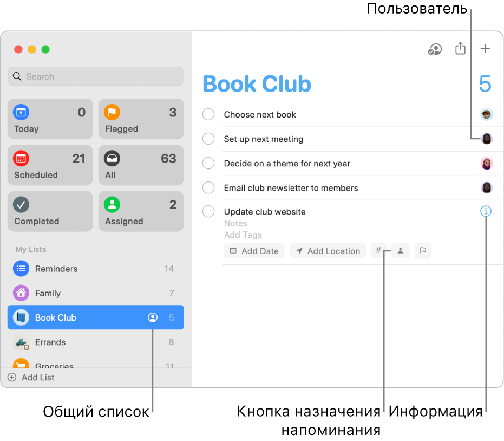Click the assign reminder person button
504x441 pixels.
pos(400,251)
